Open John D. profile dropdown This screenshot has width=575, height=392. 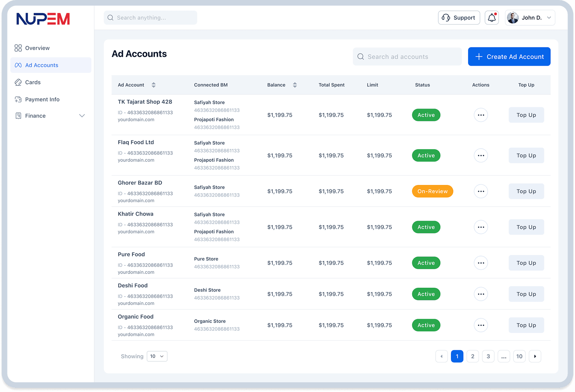click(x=530, y=18)
